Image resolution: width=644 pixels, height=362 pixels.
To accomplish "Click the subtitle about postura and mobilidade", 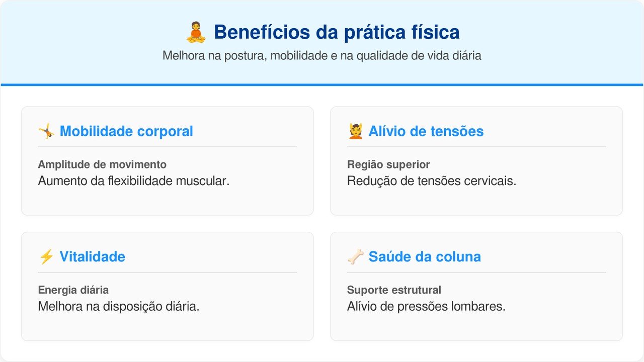I will coord(322,56).
